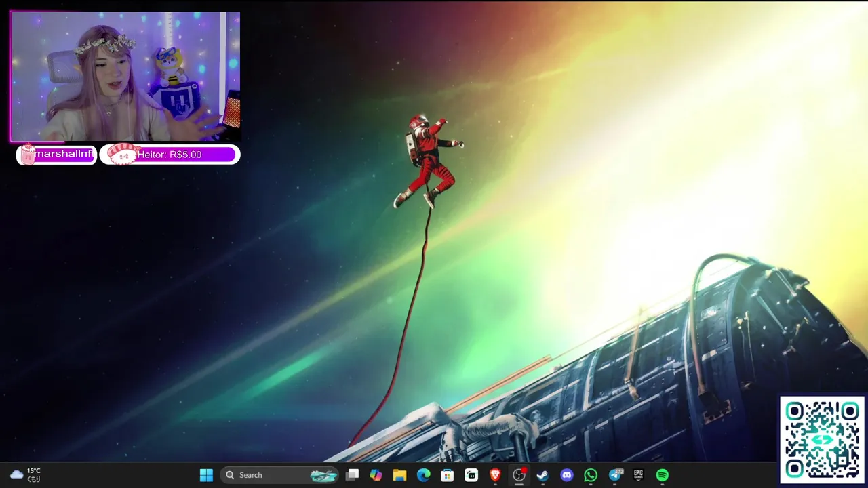Open Telegram with the unread badge

615,475
